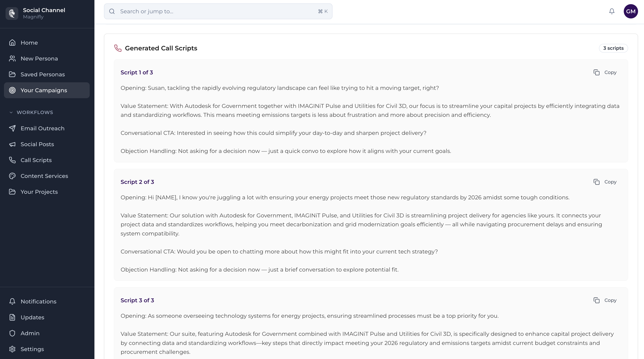
Task: Copy Script 1 of 3
Action: (605, 73)
